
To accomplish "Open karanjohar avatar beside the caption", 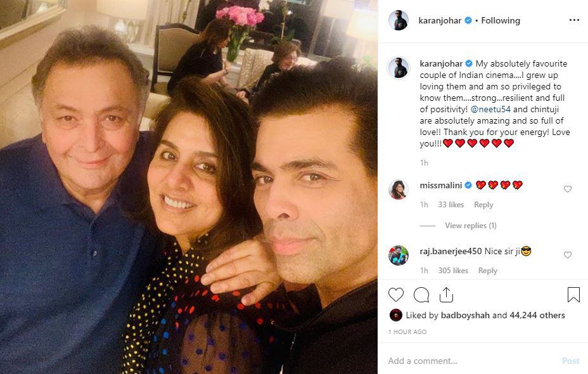I will tap(399, 68).
